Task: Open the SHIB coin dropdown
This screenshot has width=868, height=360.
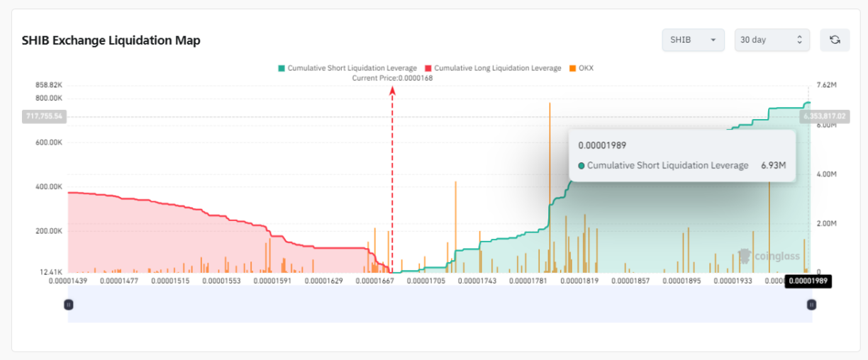Action: tap(693, 40)
